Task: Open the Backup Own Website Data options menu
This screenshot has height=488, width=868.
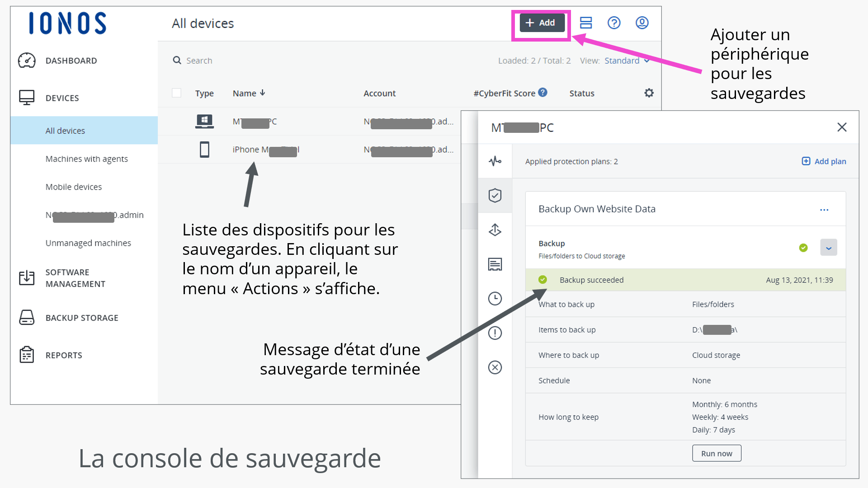Action: (824, 210)
